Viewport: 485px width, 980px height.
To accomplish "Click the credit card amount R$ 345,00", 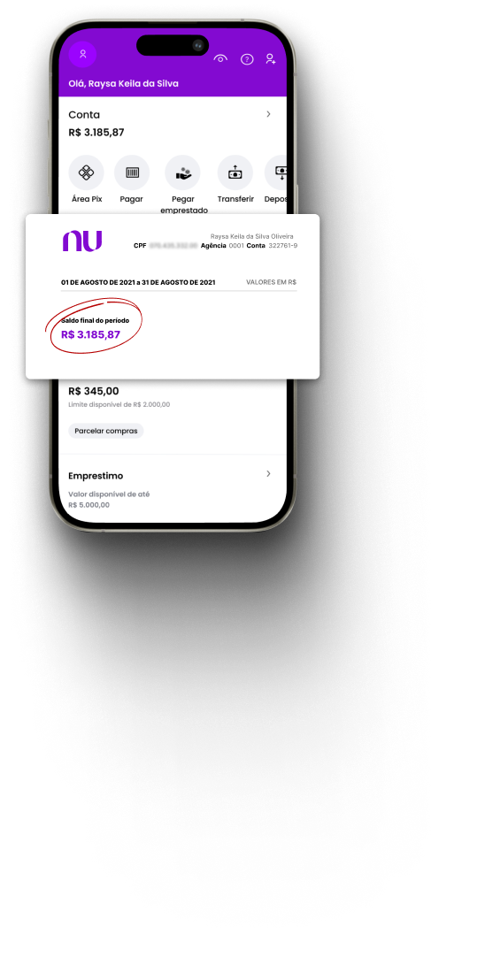I will click(x=93, y=391).
